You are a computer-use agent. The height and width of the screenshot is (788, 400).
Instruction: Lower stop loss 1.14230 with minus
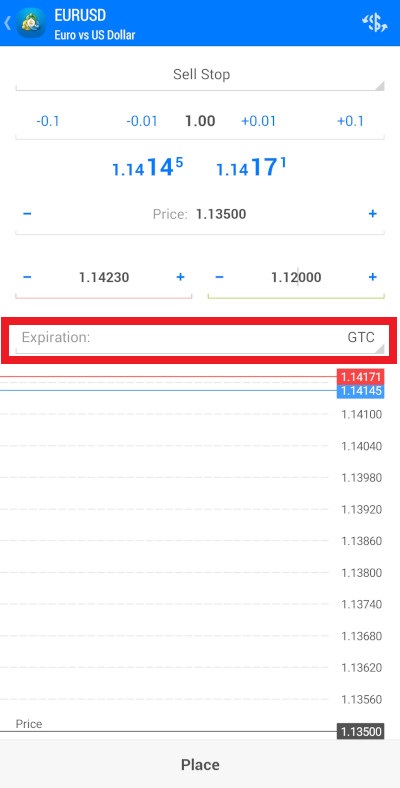tap(27, 277)
